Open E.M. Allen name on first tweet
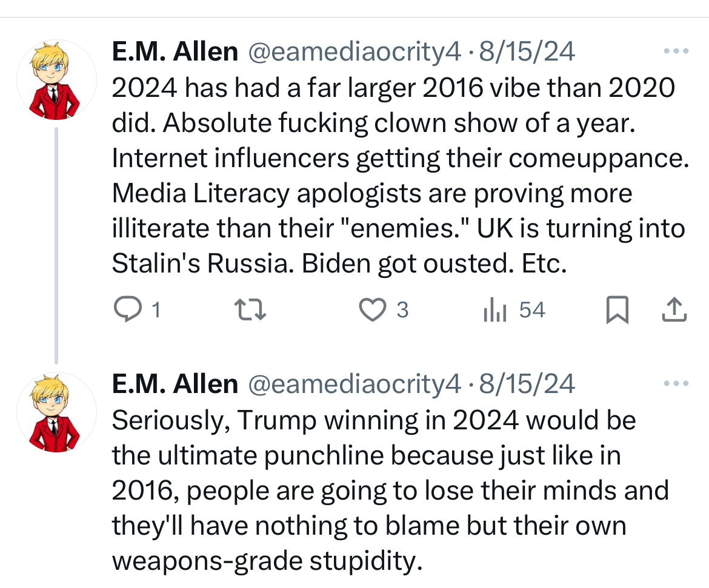 [x=175, y=51]
